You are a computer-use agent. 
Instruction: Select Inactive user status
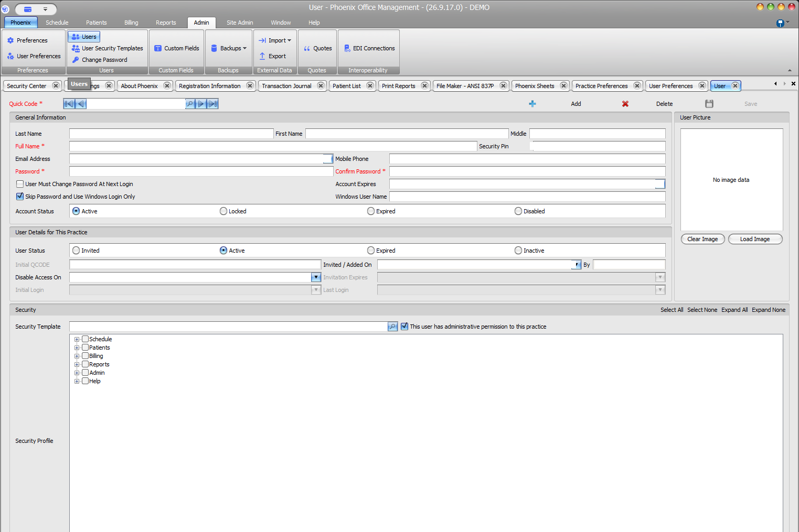[518, 251]
